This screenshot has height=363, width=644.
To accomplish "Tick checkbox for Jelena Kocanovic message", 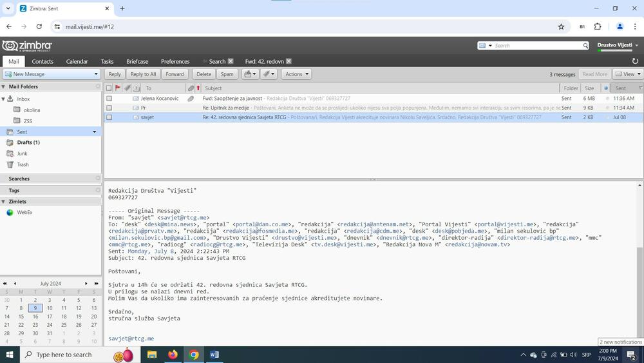I will point(109,99).
